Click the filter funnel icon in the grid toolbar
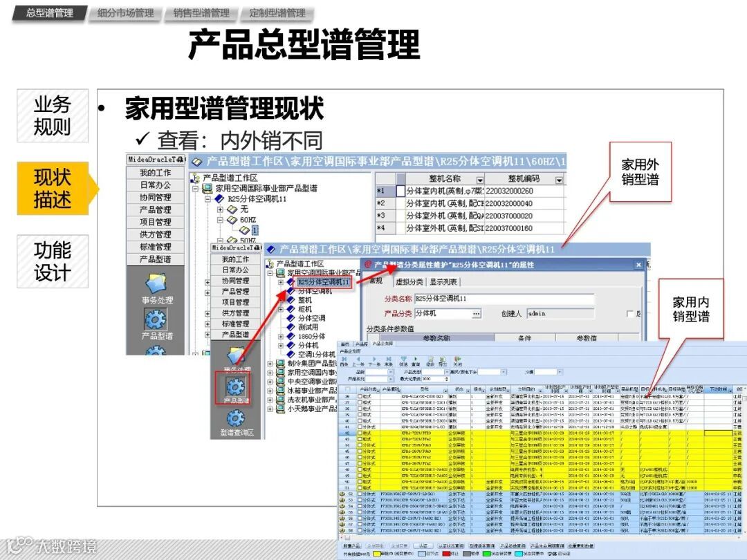The image size is (747, 560). (403, 359)
